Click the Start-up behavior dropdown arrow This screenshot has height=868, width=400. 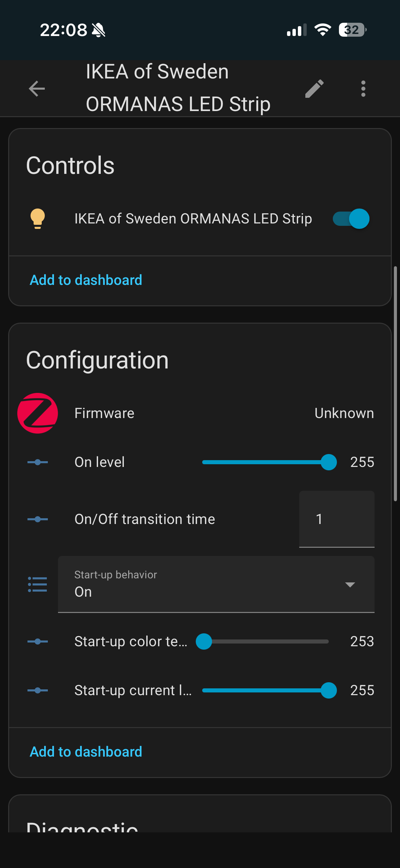coord(350,584)
